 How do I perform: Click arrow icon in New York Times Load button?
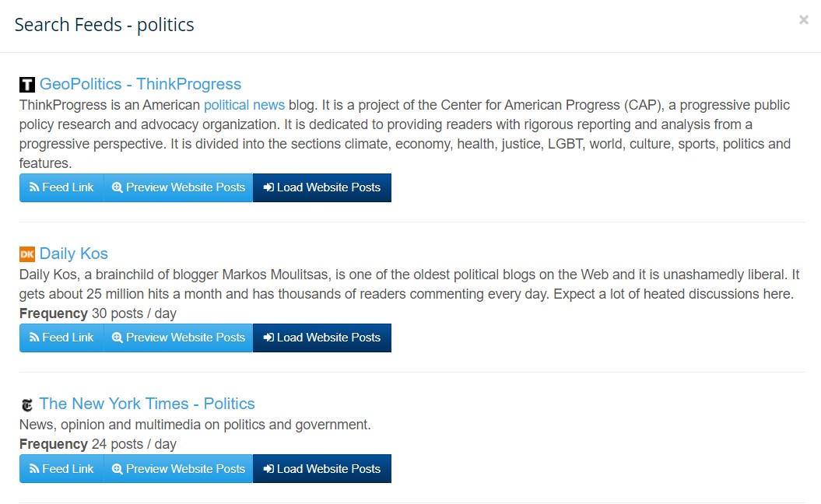(268, 469)
